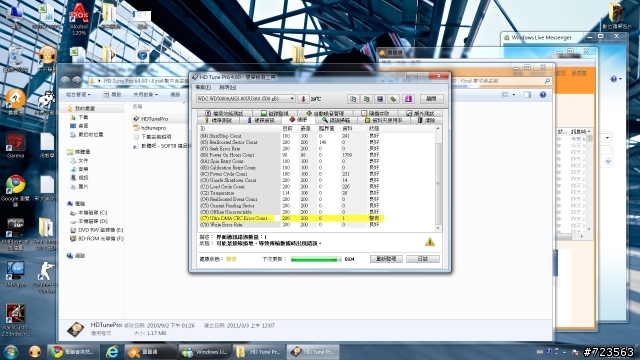Viewport: 640px width, 360px height.
Task: Click the search box in Explorer window
Action: [x=502, y=81]
